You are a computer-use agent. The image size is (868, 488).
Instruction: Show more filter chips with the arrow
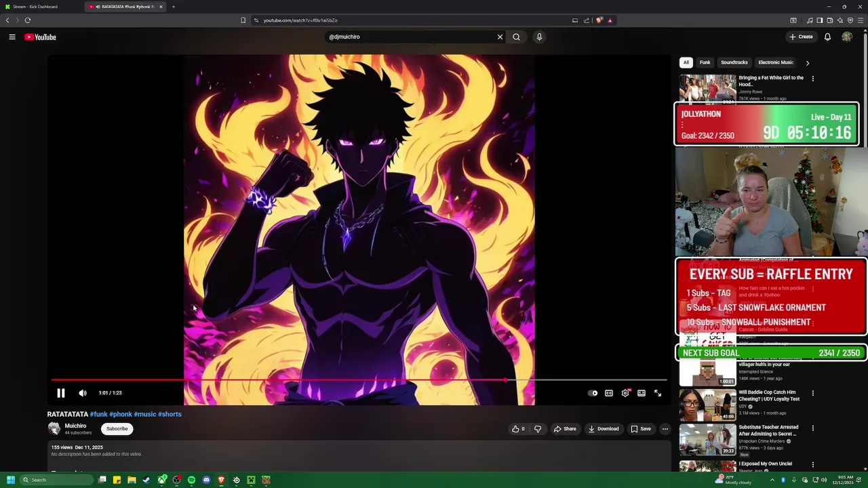tap(807, 63)
